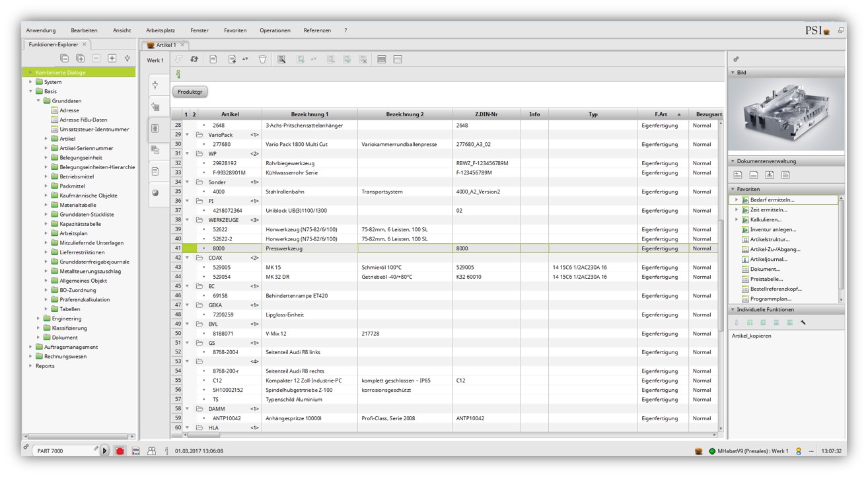Screen dimensions: 868x477
Task: Click the play arrow next to PART 7000
Action: pyautogui.click(x=105, y=451)
